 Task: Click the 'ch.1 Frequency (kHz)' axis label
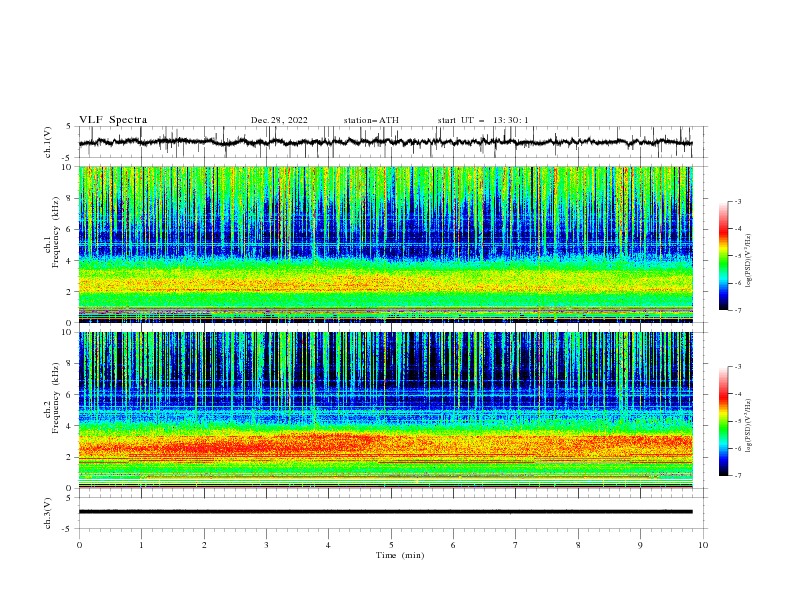click(x=52, y=230)
